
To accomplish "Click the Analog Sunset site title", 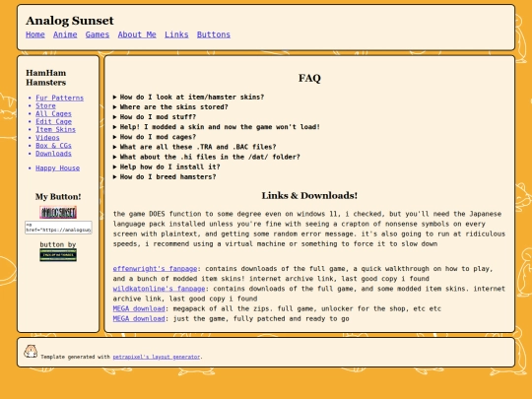I will point(70,21).
